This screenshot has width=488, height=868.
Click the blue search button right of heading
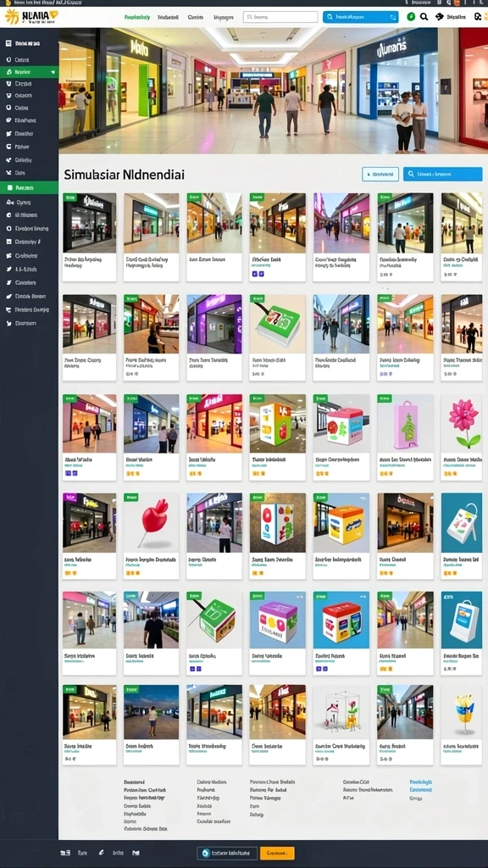[442, 175]
